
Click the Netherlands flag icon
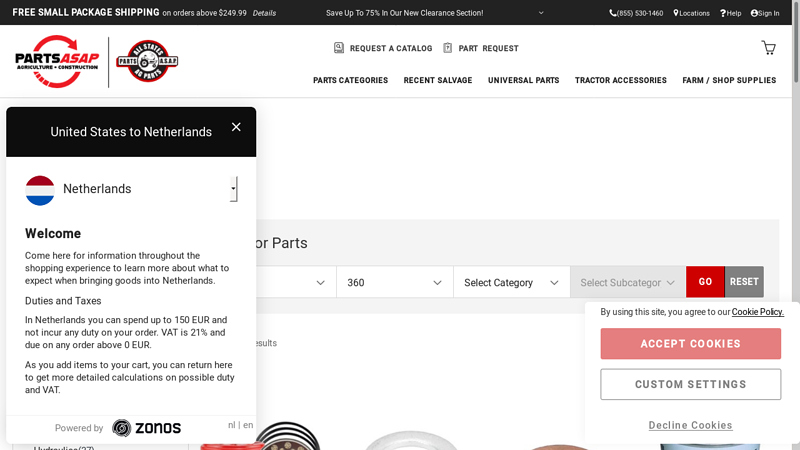click(x=40, y=189)
